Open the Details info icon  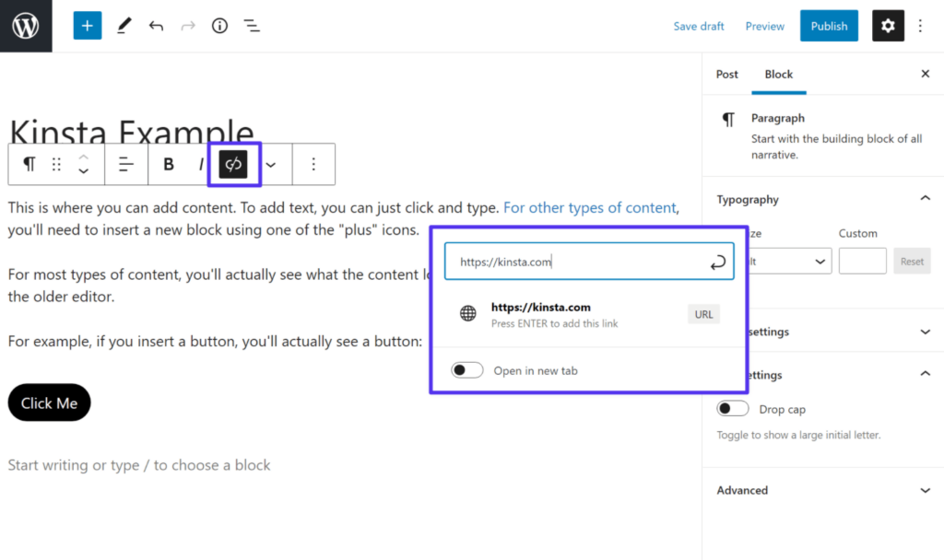click(x=218, y=25)
